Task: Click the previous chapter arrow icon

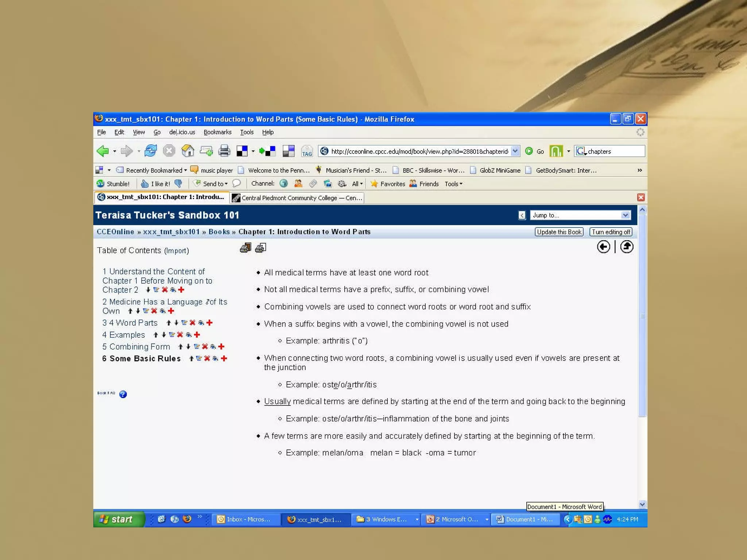Action: (604, 247)
